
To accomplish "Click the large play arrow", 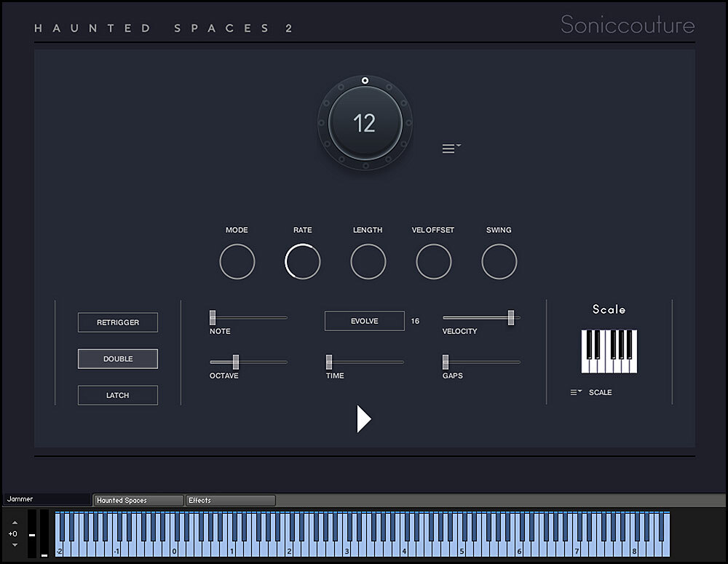I will [x=363, y=418].
